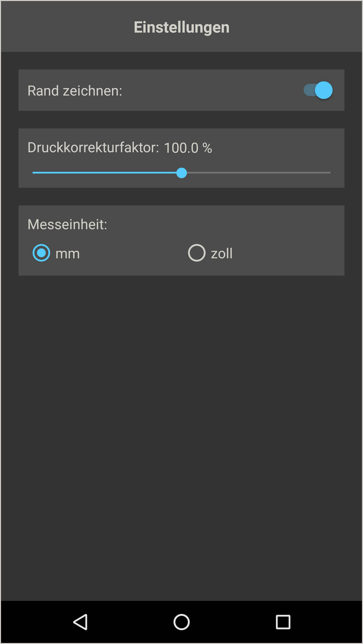Click the far left start of slider track
Screen dimensions: 363x644
point(34,173)
